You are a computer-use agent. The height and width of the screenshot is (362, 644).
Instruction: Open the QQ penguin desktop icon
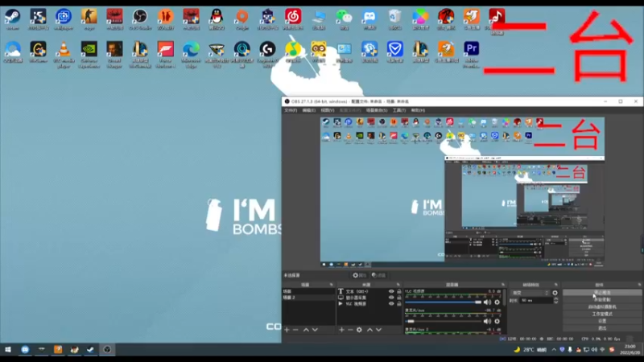point(217,19)
